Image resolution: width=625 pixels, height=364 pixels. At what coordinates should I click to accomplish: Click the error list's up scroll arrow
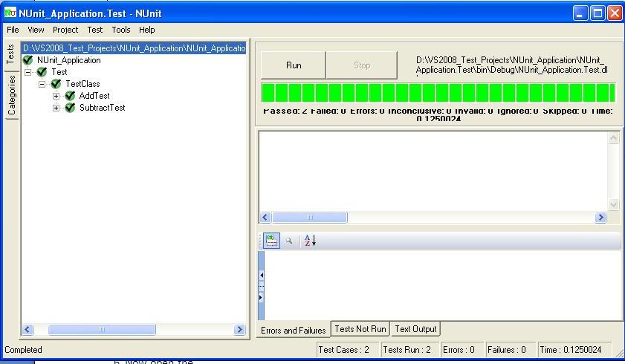pyautogui.click(x=614, y=138)
